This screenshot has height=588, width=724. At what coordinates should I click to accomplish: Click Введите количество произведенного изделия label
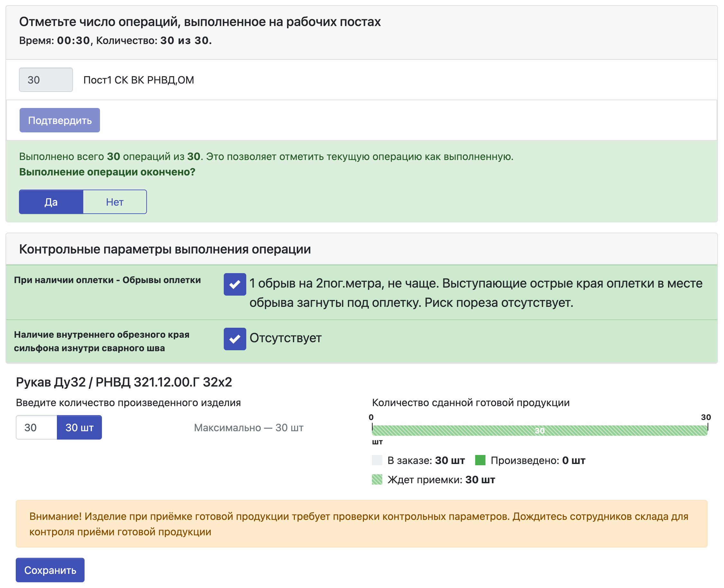coord(129,403)
